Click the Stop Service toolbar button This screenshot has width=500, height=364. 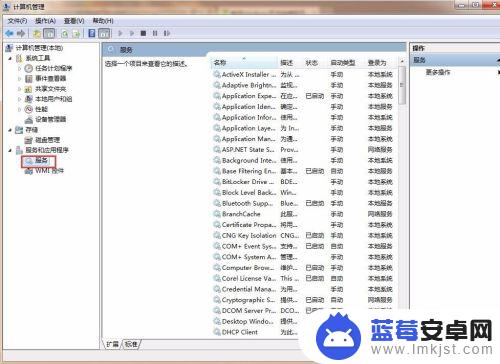(143, 33)
